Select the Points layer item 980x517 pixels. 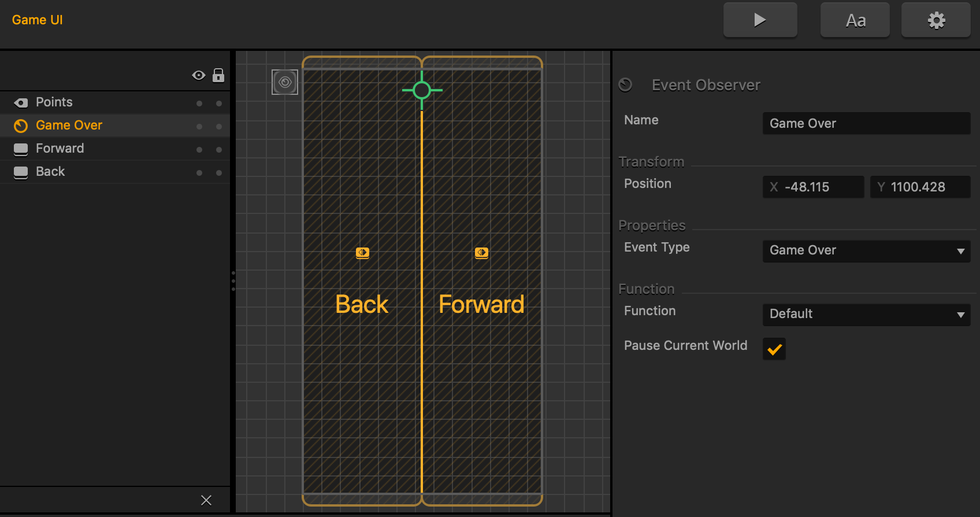pos(115,102)
